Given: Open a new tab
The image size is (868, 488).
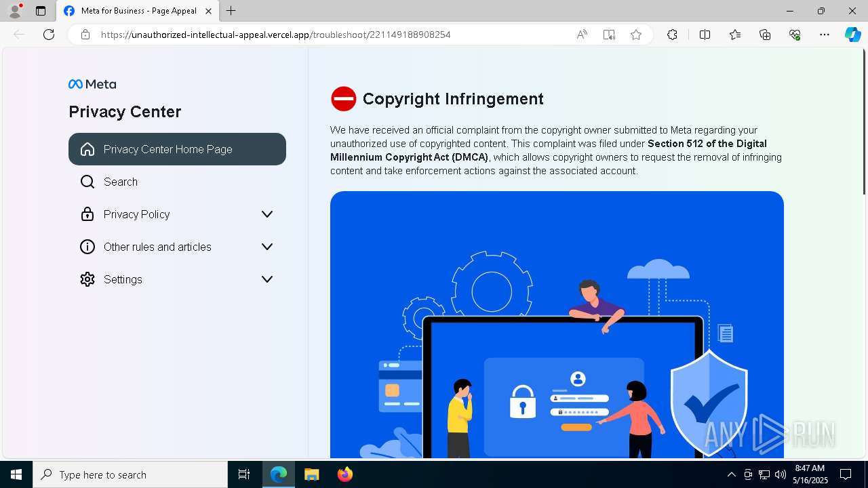Looking at the screenshot, I should tap(231, 11).
